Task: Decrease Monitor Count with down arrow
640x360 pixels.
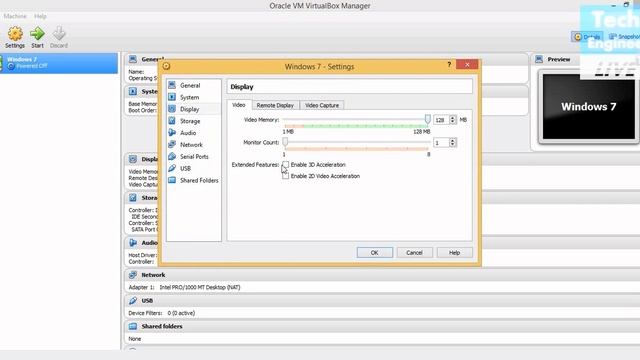Action: (452, 144)
